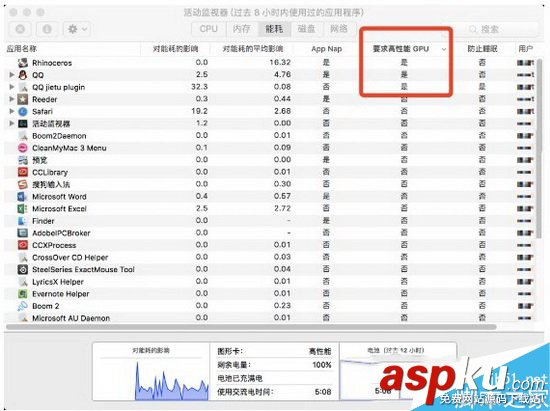The width and height of the screenshot is (550, 411).
Task: Open the 网络 tab
Action: click(339, 29)
